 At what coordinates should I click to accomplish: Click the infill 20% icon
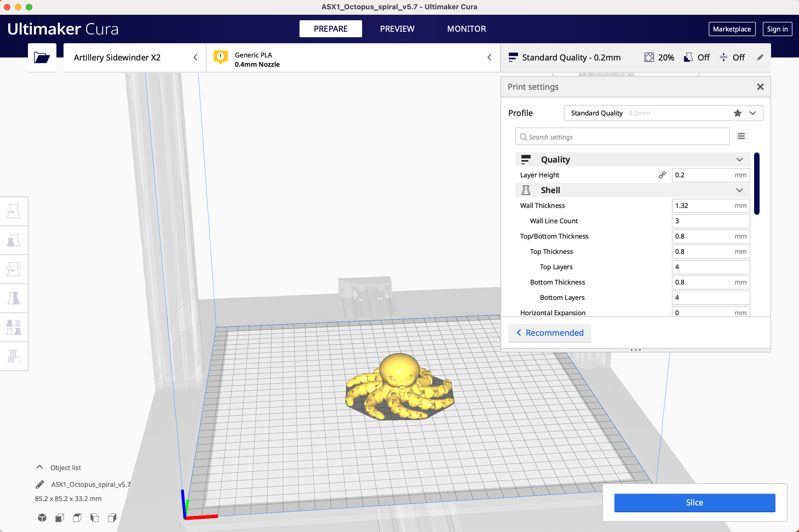649,57
